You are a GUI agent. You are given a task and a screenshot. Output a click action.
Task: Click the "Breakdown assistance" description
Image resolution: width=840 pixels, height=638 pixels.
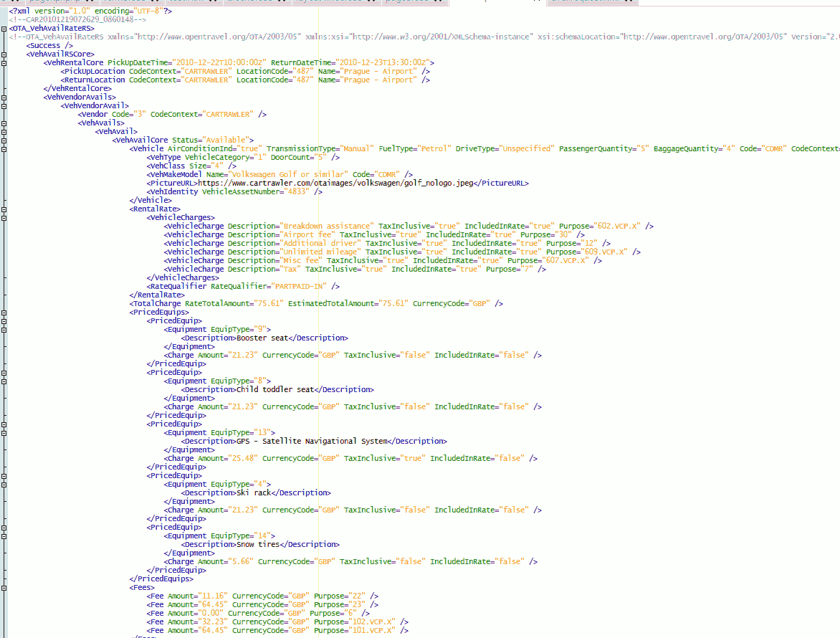326,226
